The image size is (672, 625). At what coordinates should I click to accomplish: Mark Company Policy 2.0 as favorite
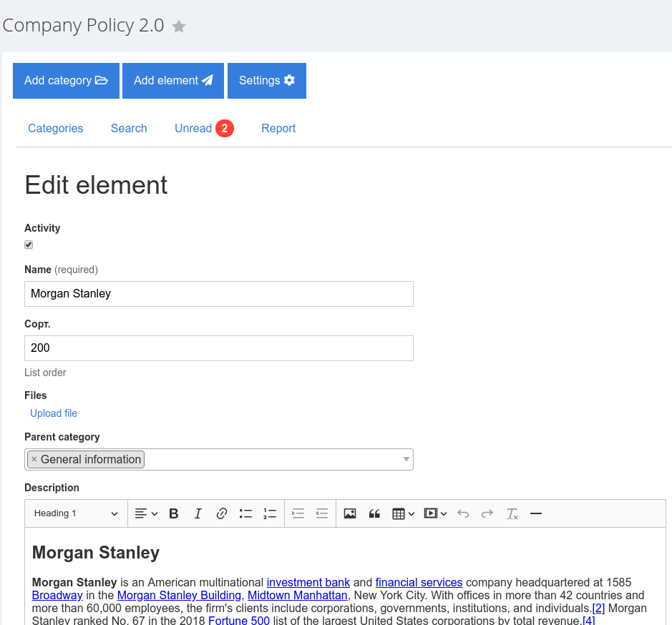(x=179, y=26)
